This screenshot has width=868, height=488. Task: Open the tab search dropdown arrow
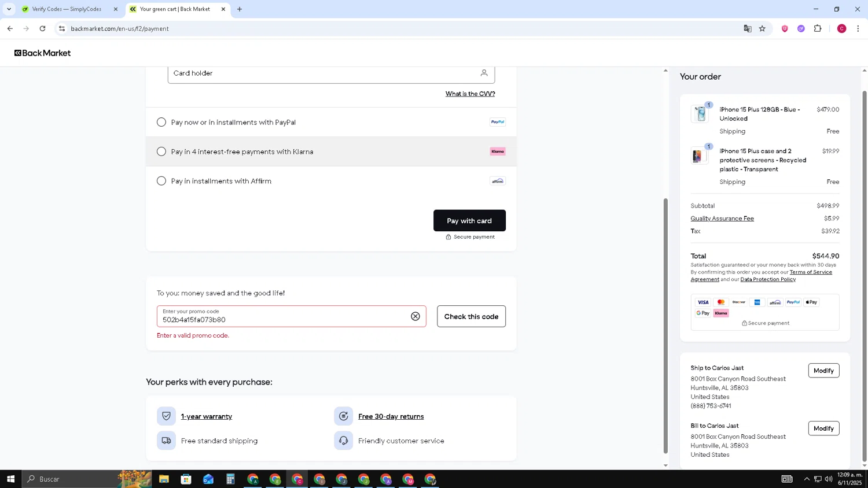(9, 9)
